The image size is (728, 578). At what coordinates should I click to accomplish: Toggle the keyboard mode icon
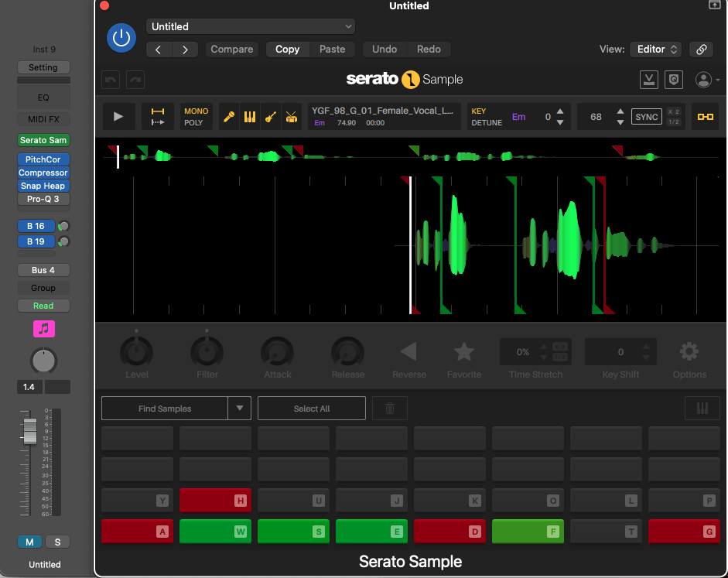click(x=702, y=409)
